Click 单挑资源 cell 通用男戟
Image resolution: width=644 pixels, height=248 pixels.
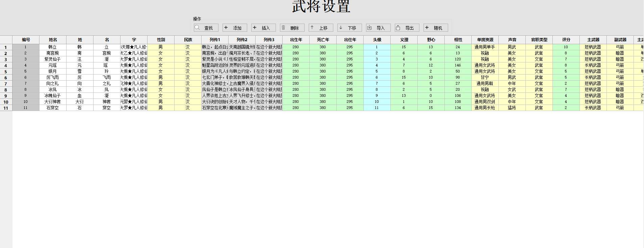[485, 84]
